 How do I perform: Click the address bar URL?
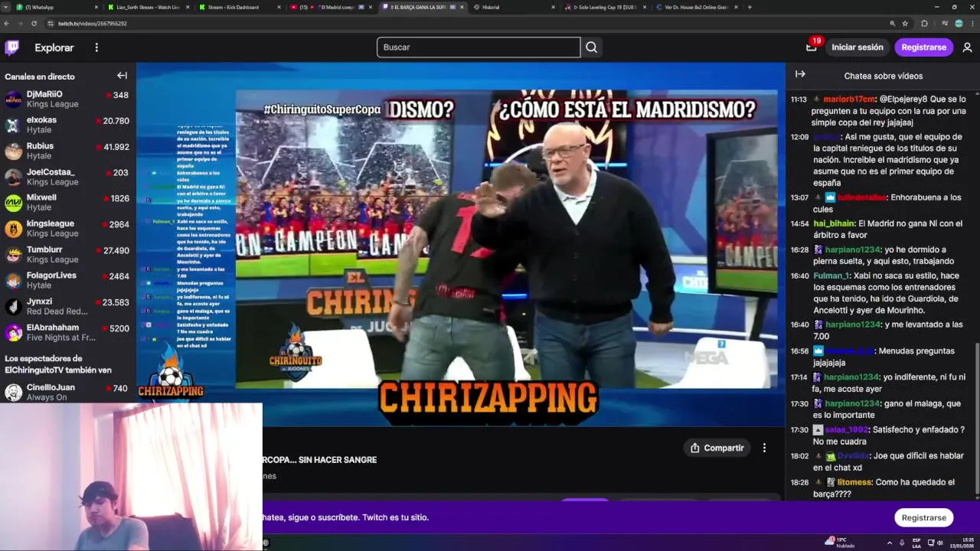pos(92,24)
